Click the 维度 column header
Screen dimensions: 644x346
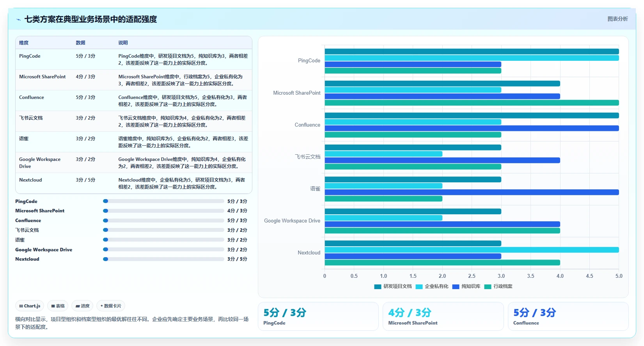pyautogui.click(x=24, y=43)
